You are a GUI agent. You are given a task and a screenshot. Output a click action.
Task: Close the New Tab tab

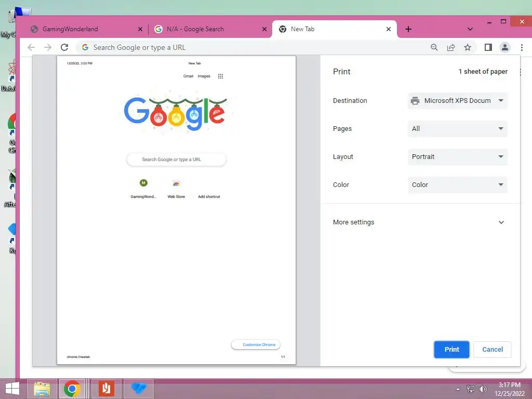[389, 29]
